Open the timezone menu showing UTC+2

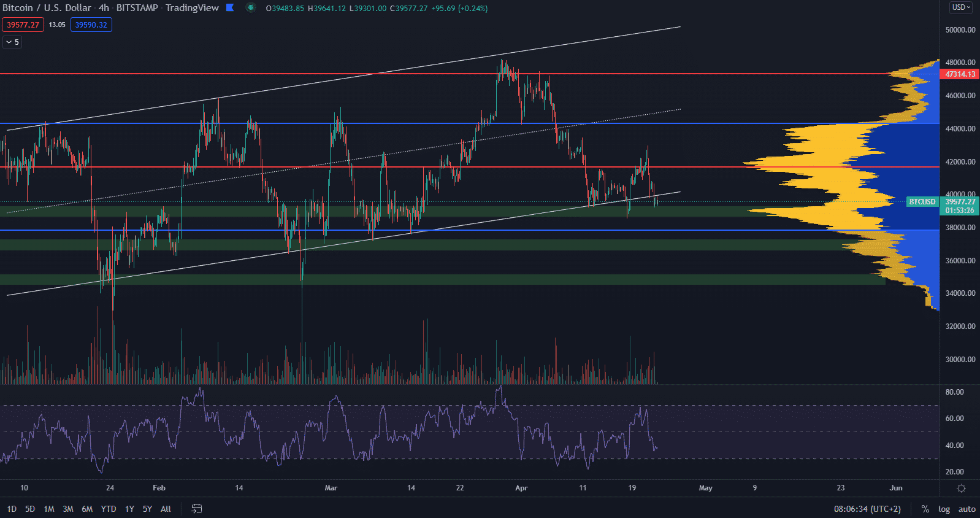tap(867, 509)
